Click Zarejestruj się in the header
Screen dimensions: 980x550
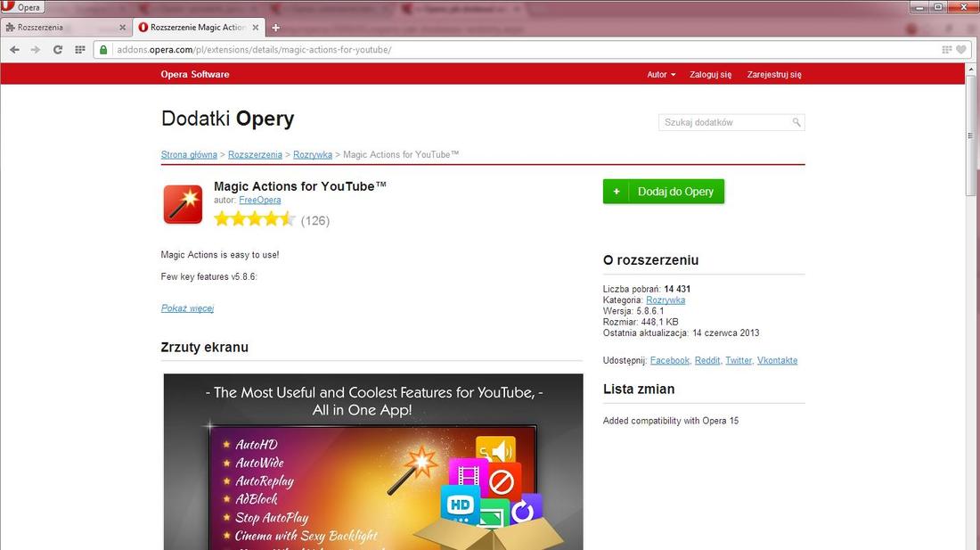(774, 74)
